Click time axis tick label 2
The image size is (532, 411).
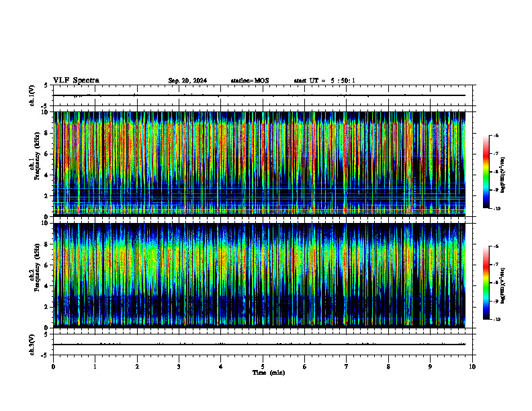(137, 367)
